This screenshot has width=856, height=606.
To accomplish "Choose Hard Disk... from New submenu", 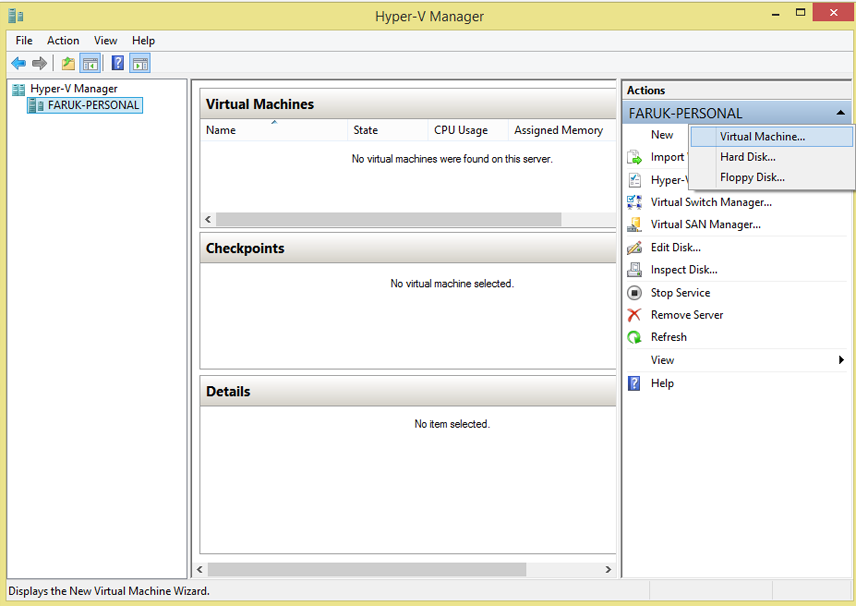I will coord(771,157).
